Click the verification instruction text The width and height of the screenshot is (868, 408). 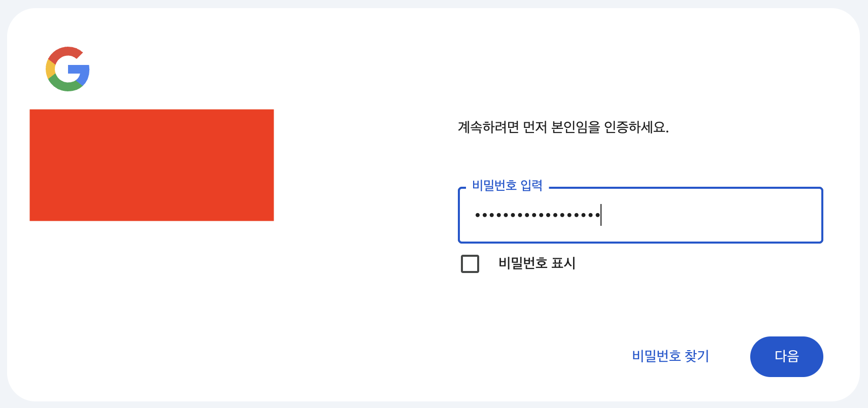[x=562, y=127]
